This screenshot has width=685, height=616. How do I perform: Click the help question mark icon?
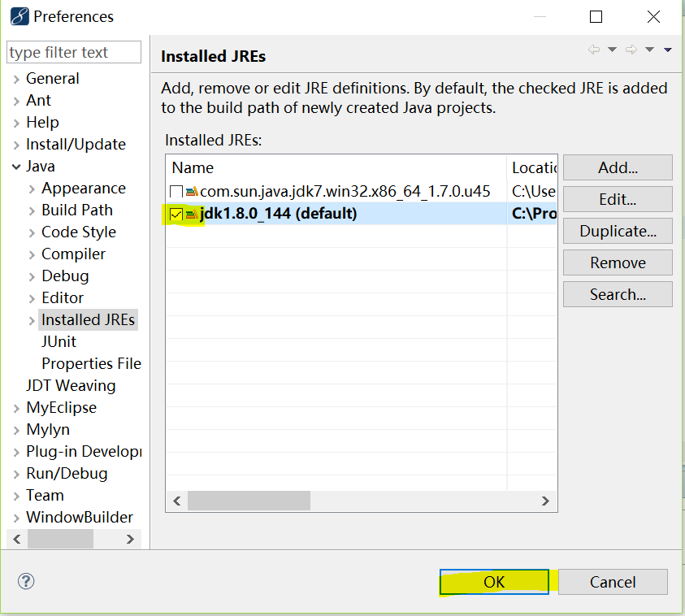pos(26,581)
